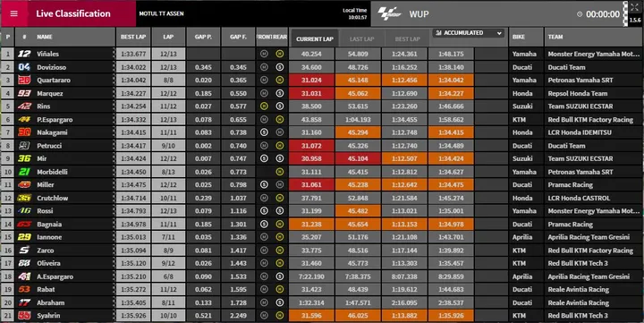
Task: Click LCR Honda CASTROL team entry
Action: [579, 198]
